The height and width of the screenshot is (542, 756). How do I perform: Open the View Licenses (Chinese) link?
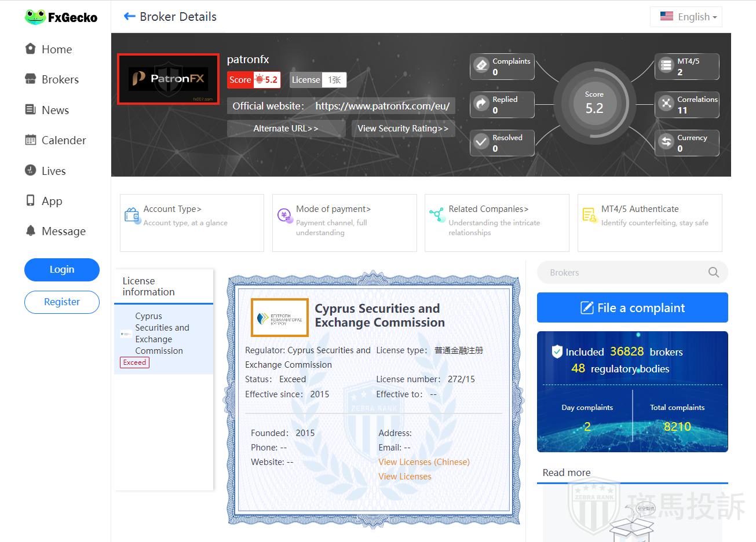tap(423, 462)
